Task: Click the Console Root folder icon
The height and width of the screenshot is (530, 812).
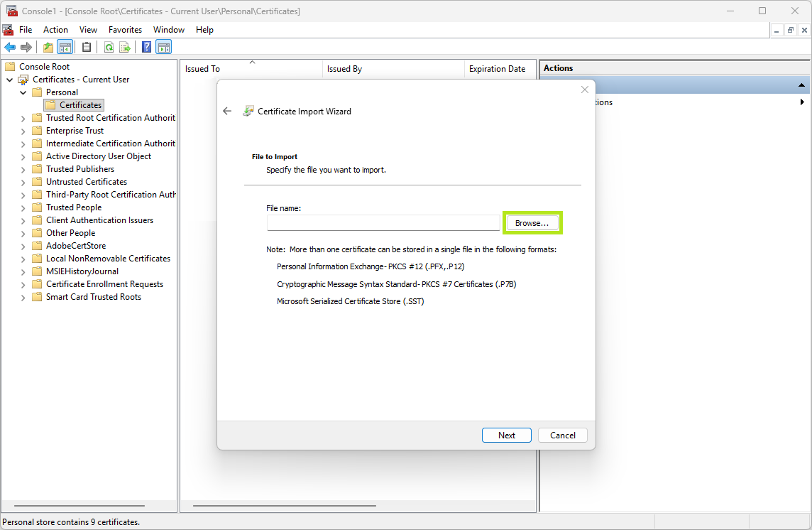Action: (10, 66)
